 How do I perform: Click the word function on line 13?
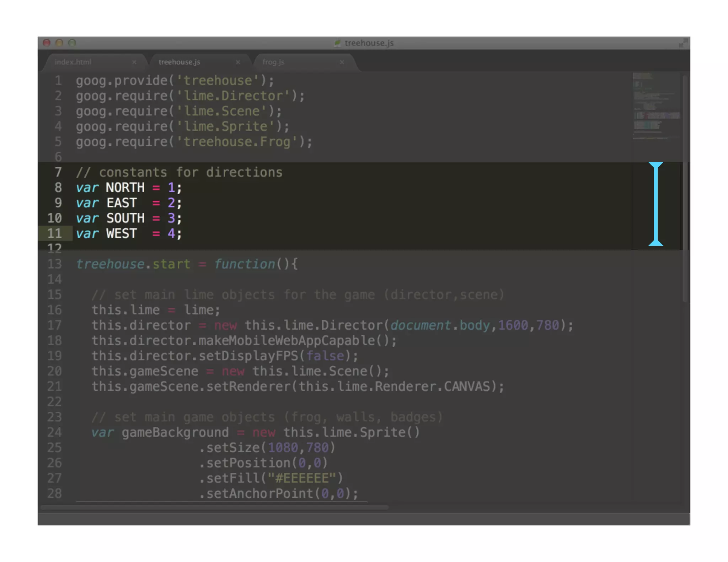point(245,264)
